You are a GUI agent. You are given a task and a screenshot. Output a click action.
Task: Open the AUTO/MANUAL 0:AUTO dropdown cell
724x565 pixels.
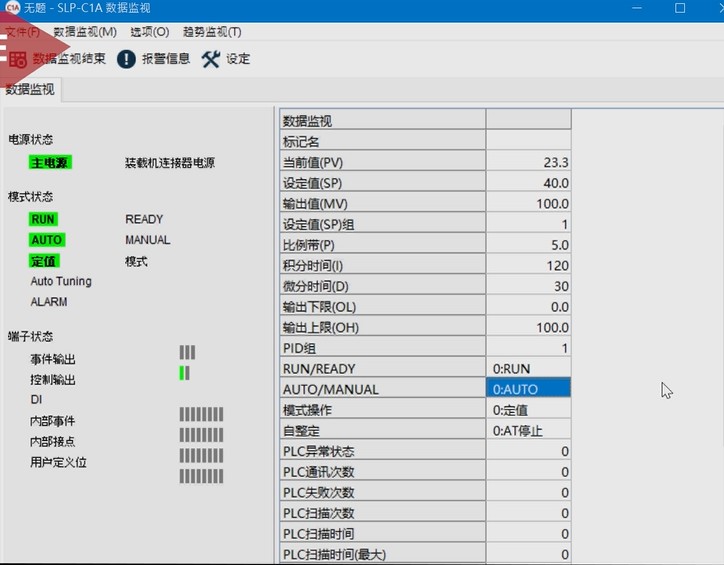[528, 389]
